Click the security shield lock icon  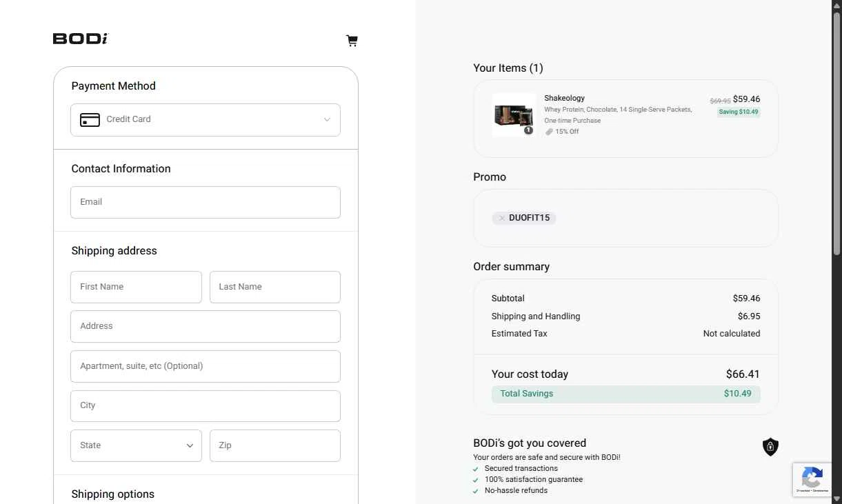[x=770, y=447]
